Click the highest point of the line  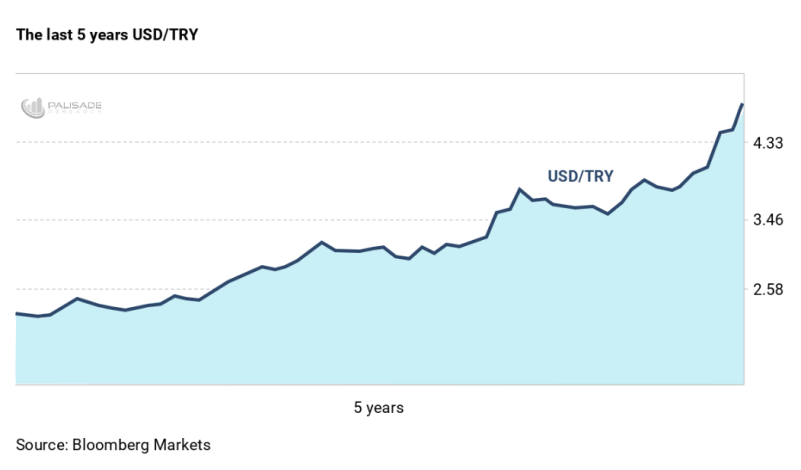tap(742, 104)
